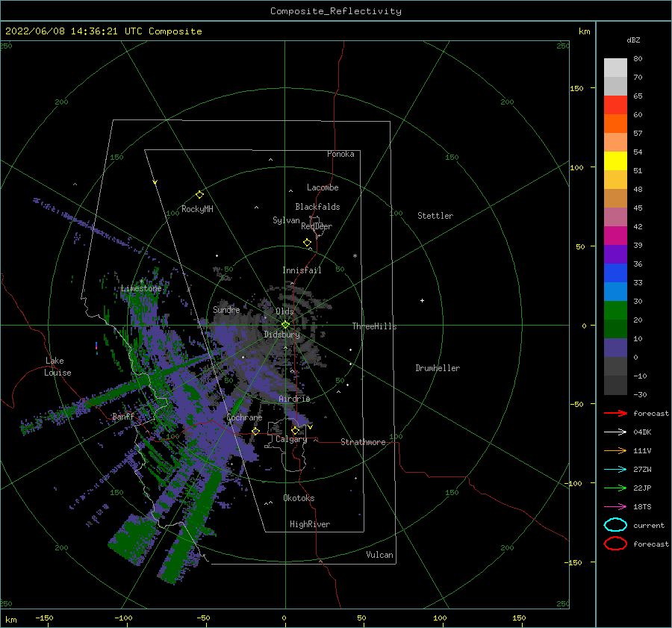Click the Cochrane town label
Image resolution: width=672 pixels, height=628 pixels.
(244, 417)
